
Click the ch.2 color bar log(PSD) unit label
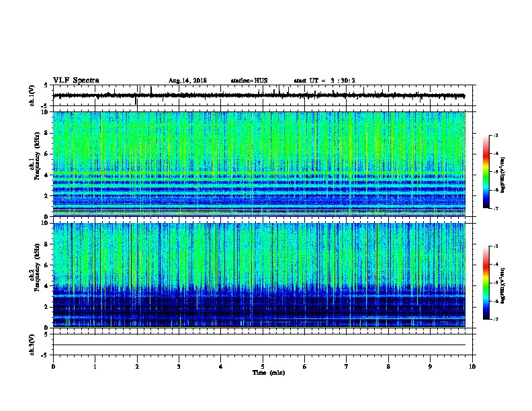[x=503, y=285]
